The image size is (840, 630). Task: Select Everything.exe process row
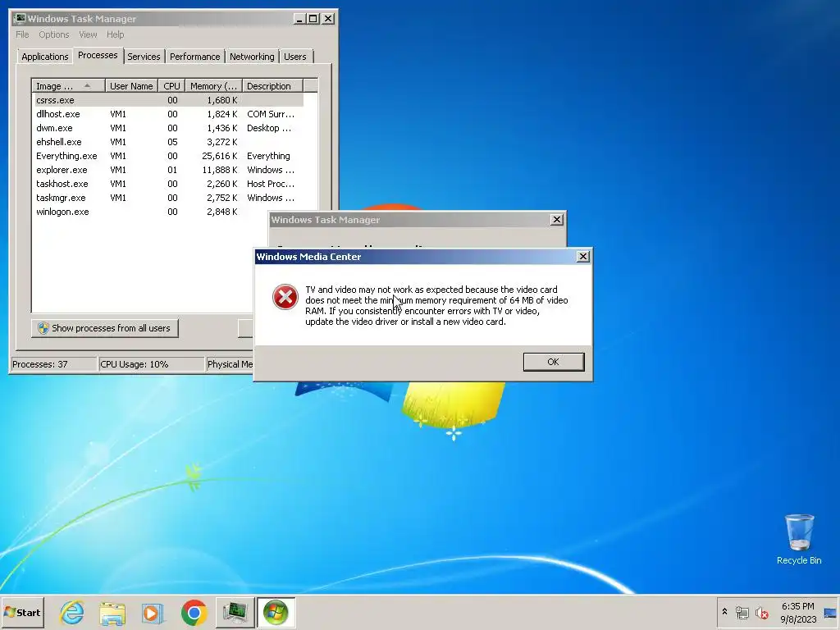(x=167, y=156)
